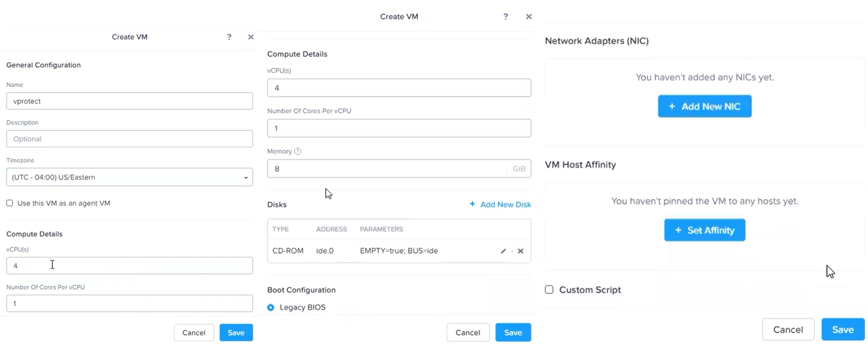Remove the CD-ROM disk using its X icon
The height and width of the screenshot is (362, 868).
click(520, 251)
